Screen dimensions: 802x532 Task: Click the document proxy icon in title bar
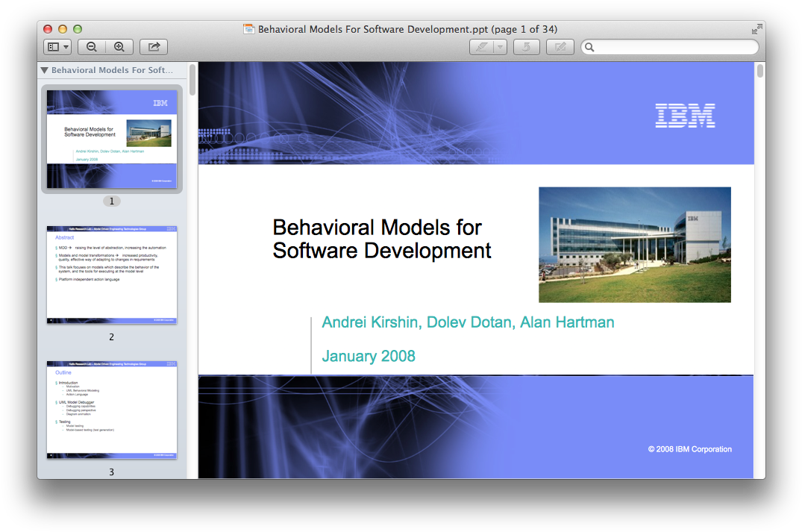[x=248, y=29]
